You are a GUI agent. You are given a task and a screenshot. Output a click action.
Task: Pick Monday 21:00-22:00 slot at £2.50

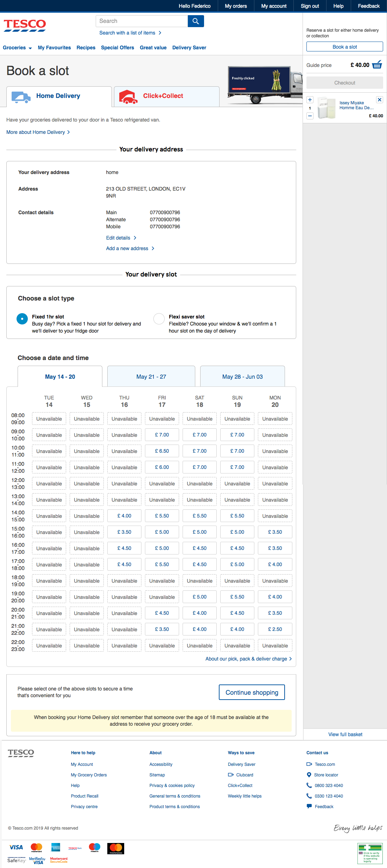pyautogui.click(x=275, y=629)
